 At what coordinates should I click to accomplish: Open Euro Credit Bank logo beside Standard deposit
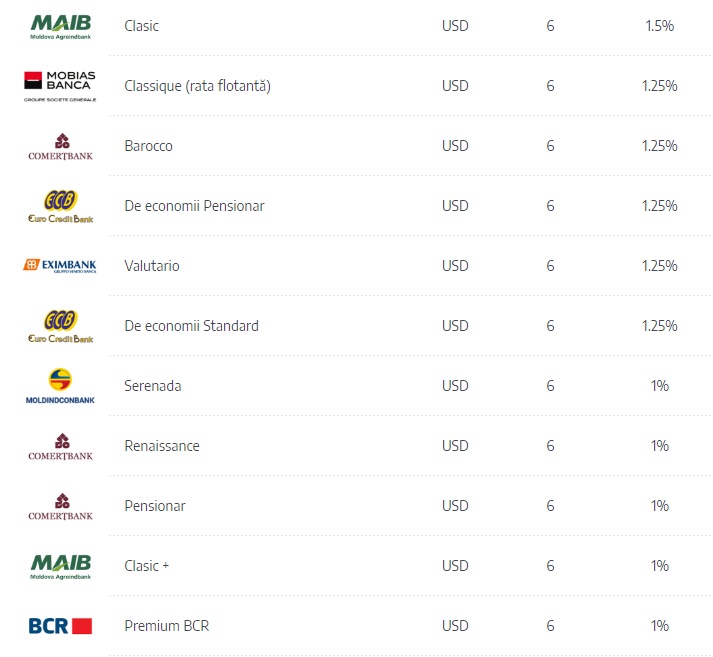[x=60, y=326]
